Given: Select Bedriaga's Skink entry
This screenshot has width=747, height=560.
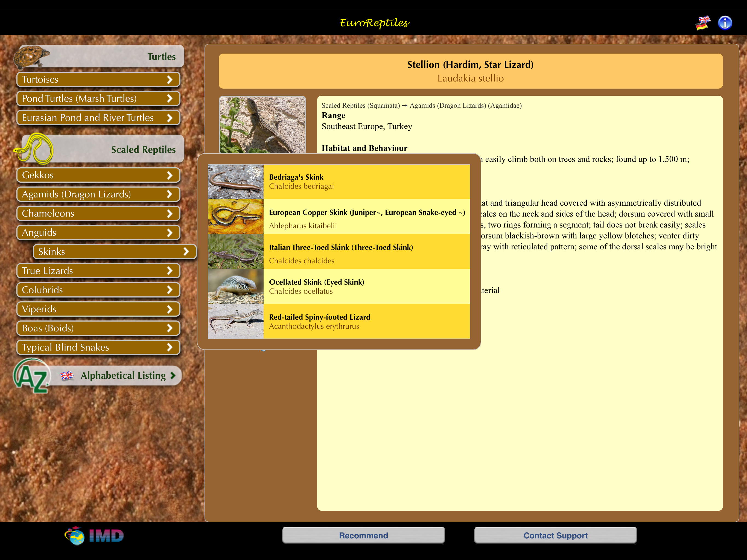Looking at the screenshot, I should pos(339,182).
